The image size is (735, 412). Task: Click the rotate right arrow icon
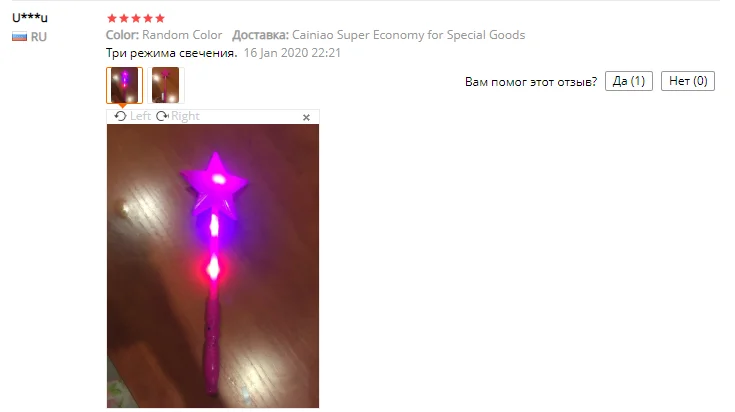click(x=163, y=116)
